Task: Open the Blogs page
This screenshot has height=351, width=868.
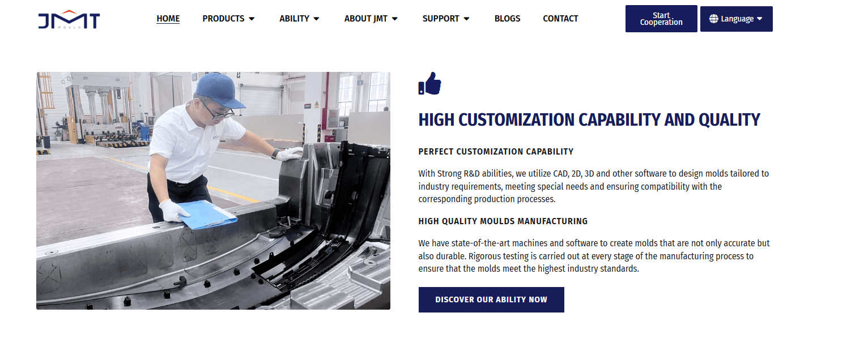Action: (x=507, y=19)
